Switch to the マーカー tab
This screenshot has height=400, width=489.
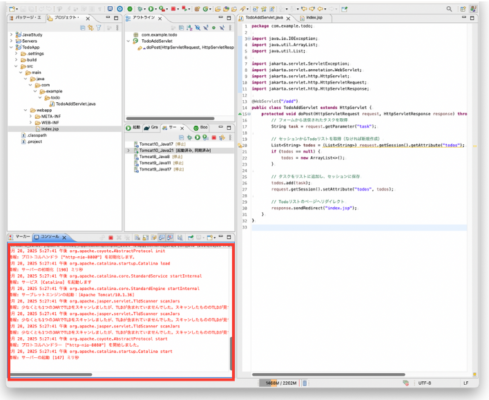(x=20, y=237)
